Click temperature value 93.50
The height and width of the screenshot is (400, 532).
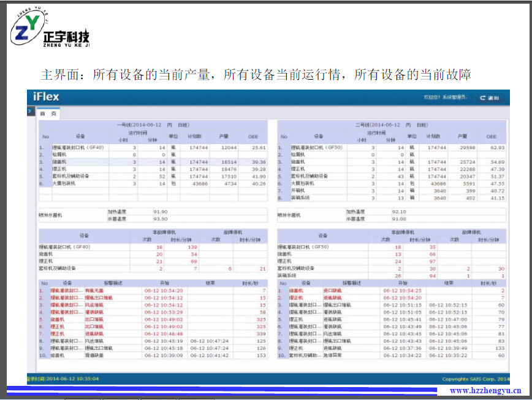(161, 219)
